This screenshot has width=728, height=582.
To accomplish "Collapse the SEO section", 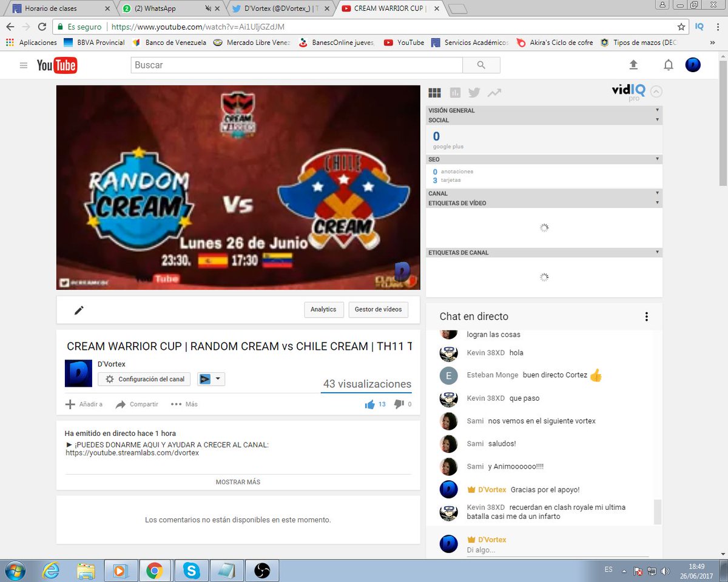I will [657, 159].
